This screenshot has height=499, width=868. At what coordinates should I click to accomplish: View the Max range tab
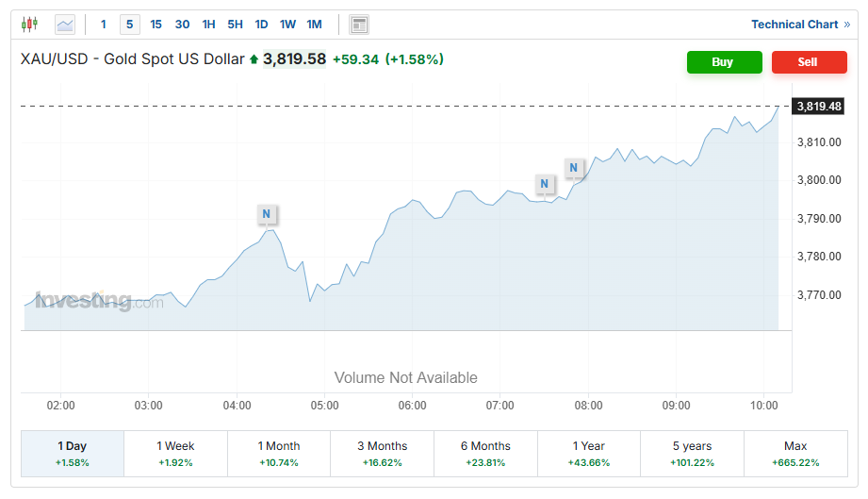794,454
